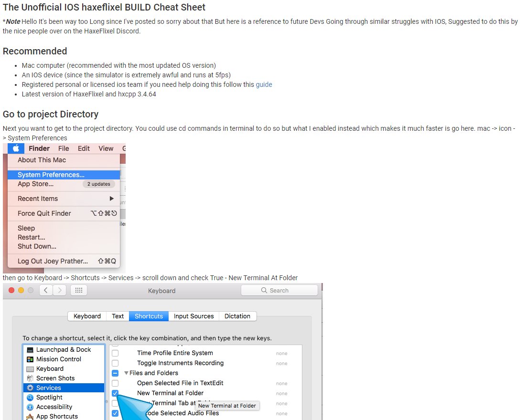
Task: Click the '2 updates' badge
Action: pos(98,184)
